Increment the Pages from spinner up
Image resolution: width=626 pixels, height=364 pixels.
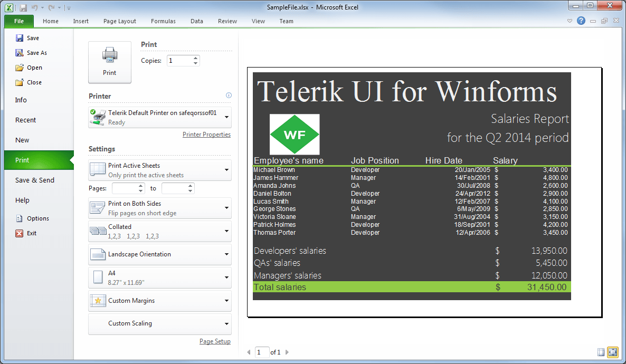click(140, 186)
